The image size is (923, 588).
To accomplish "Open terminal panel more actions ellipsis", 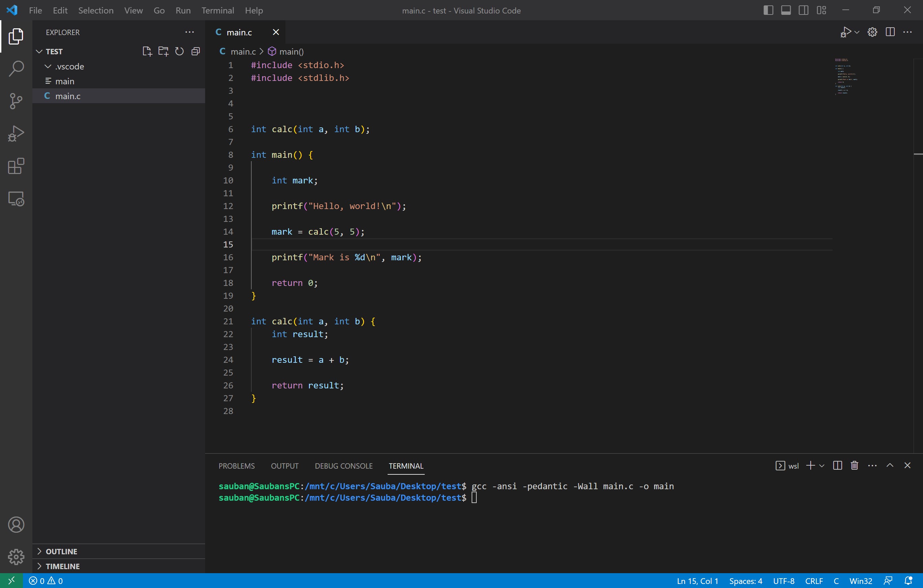I will point(872,465).
